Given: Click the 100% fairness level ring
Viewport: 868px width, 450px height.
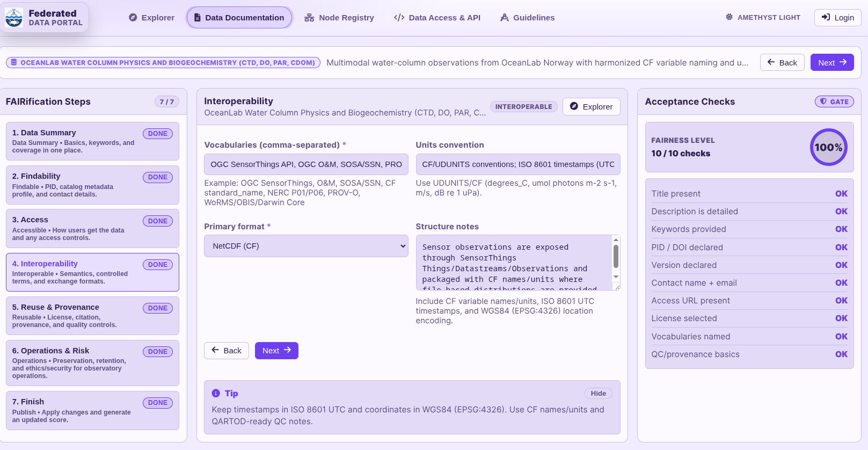Looking at the screenshot, I should pos(828,147).
